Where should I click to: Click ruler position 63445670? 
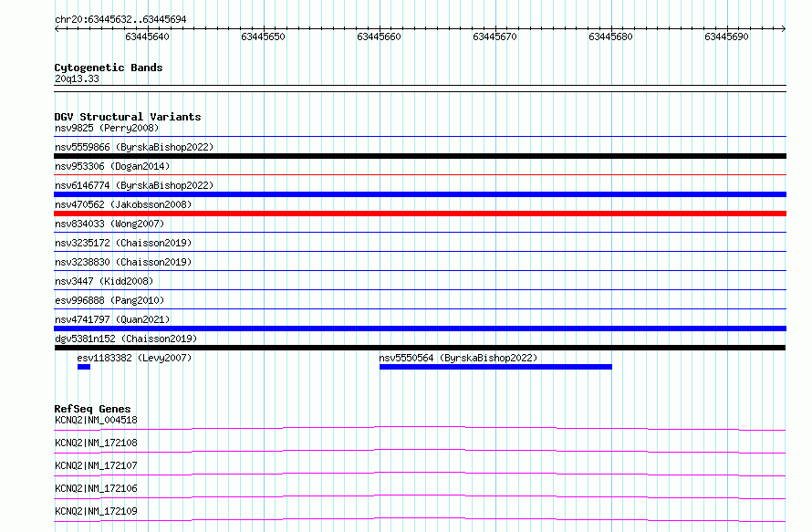[x=494, y=37]
